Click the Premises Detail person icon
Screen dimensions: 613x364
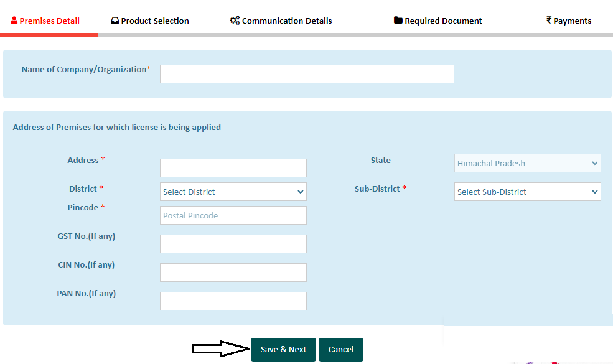point(14,21)
